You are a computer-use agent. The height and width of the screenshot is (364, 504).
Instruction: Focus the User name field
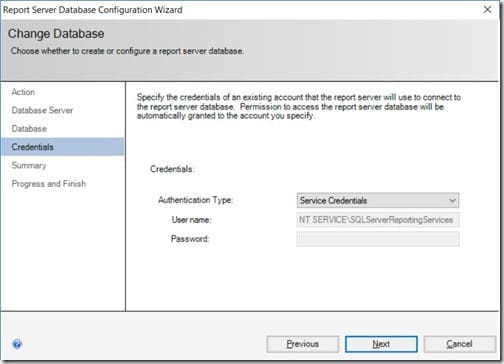pos(378,220)
